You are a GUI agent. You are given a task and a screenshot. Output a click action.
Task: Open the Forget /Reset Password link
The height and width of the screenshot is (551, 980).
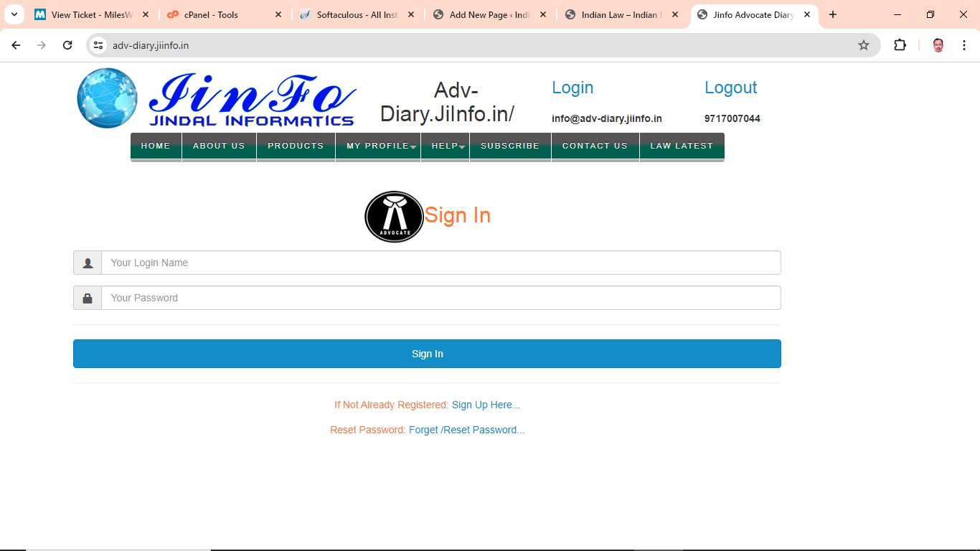(x=466, y=430)
